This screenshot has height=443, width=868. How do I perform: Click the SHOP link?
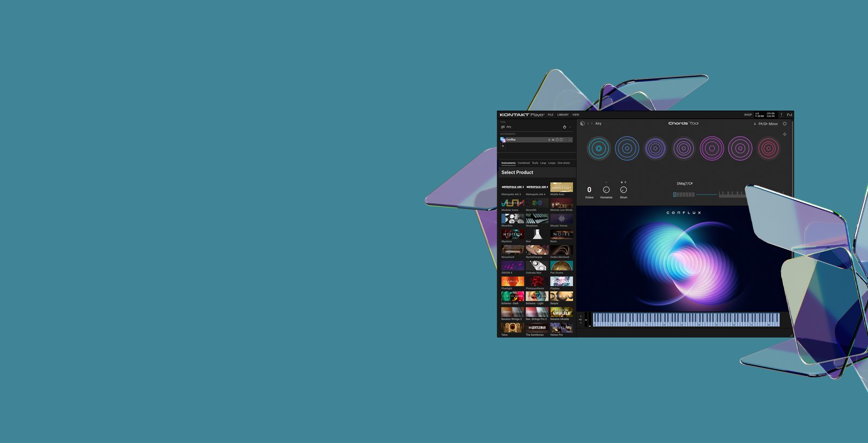pyautogui.click(x=748, y=115)
